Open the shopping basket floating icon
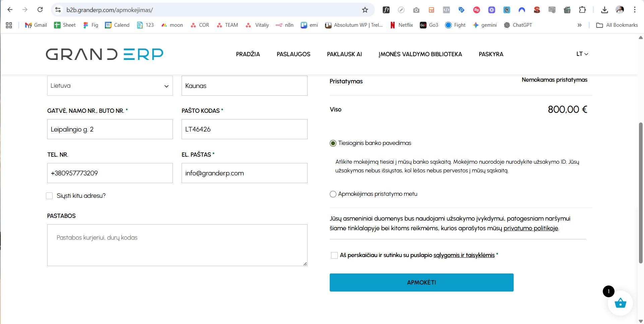This screenshot has height=324, width=644. coord(620,303)
